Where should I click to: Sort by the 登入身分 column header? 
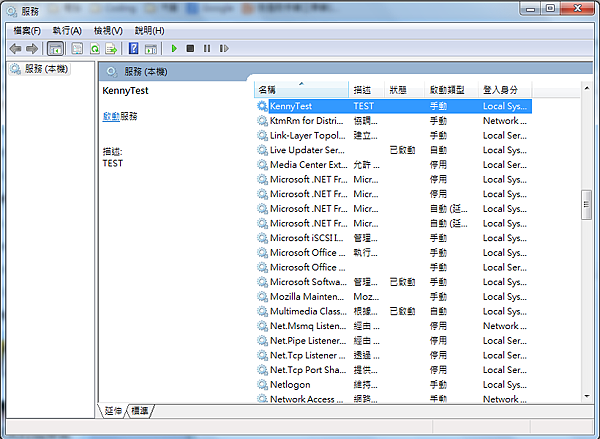tap(505, 90)
